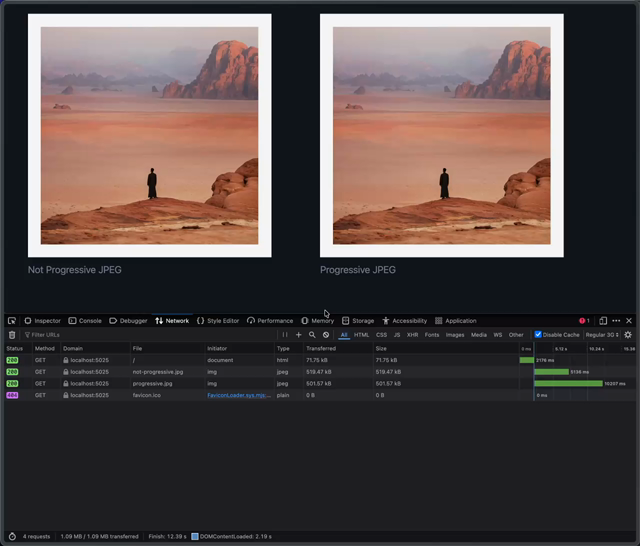Click the Not Progressive JPEG image
This screenshot has height=546, width=640.
click(x=149, y=135)
